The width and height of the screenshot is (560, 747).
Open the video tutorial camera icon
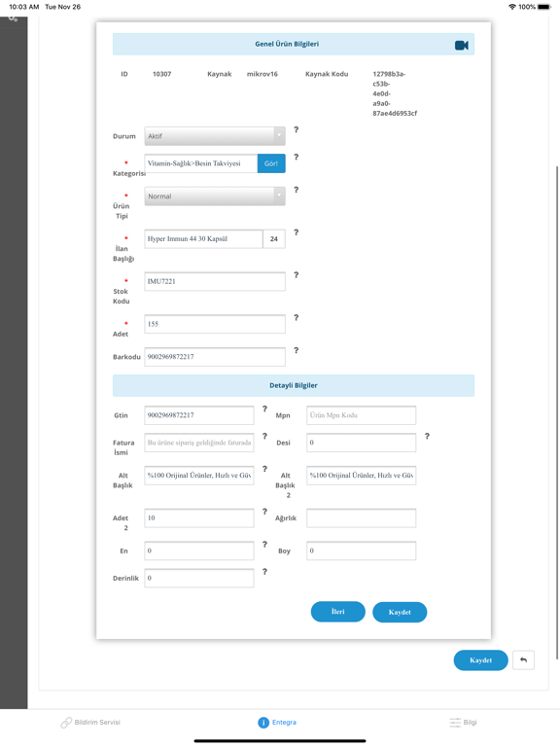(462, 46)
